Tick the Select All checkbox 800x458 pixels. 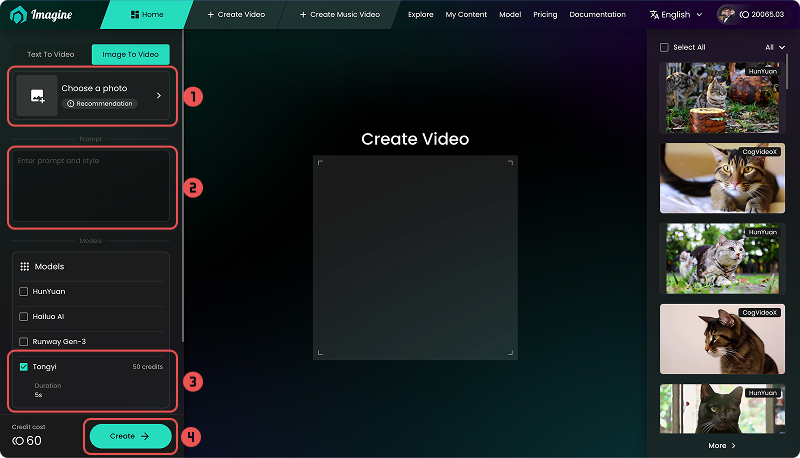point(664,47)
